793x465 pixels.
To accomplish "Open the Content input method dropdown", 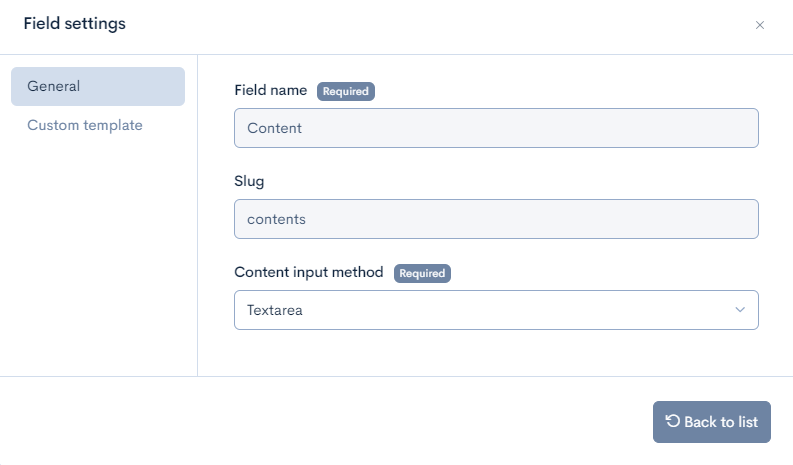I will (x=496, y=310).
